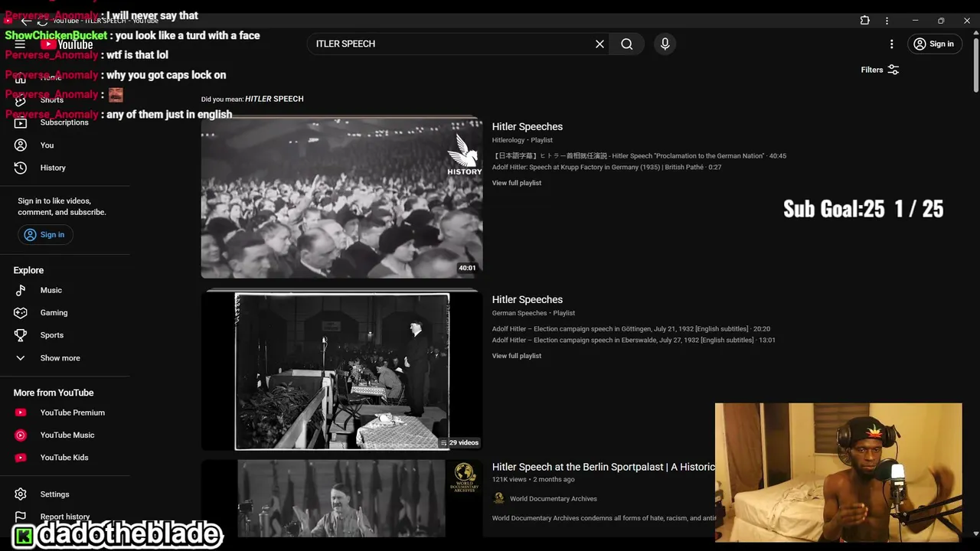Open the Hitlerology playlist thumbnail

[341, 198]
